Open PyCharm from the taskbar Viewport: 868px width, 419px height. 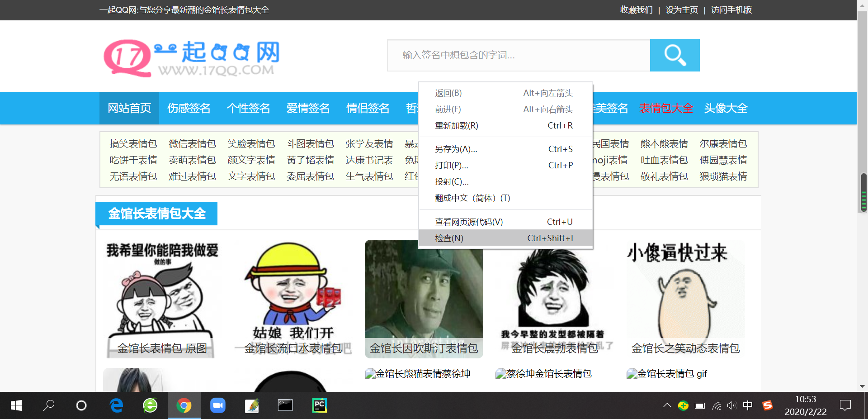(x=319, y=405)
